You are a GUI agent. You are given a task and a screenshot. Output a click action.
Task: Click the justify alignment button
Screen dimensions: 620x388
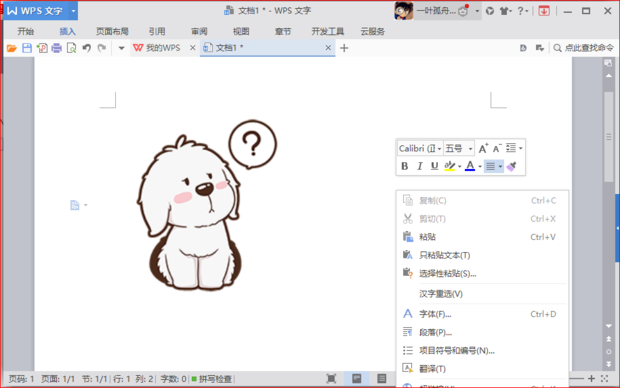click(x=490, y=166)
